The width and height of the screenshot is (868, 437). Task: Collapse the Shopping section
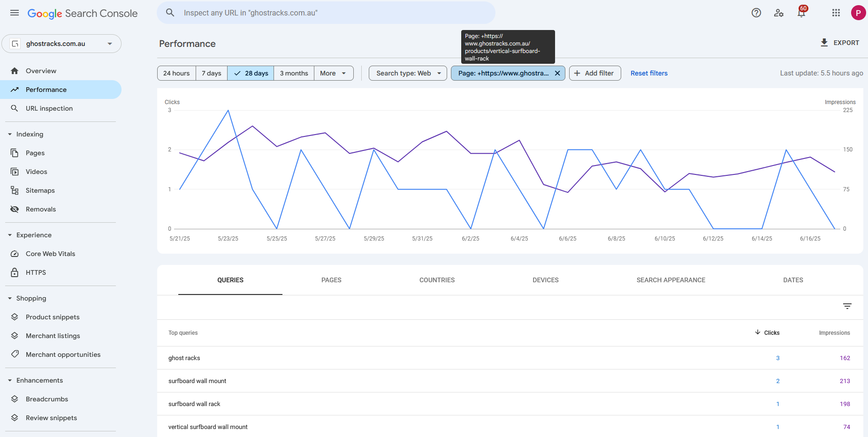click(10, 298)
